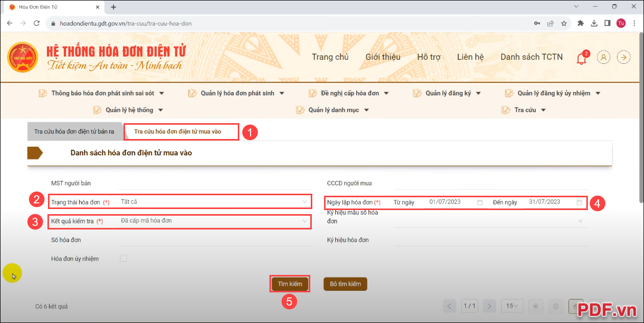644x323 pixels.
Task: Open the page size 15 dropdown
Action: click(512, 306)
